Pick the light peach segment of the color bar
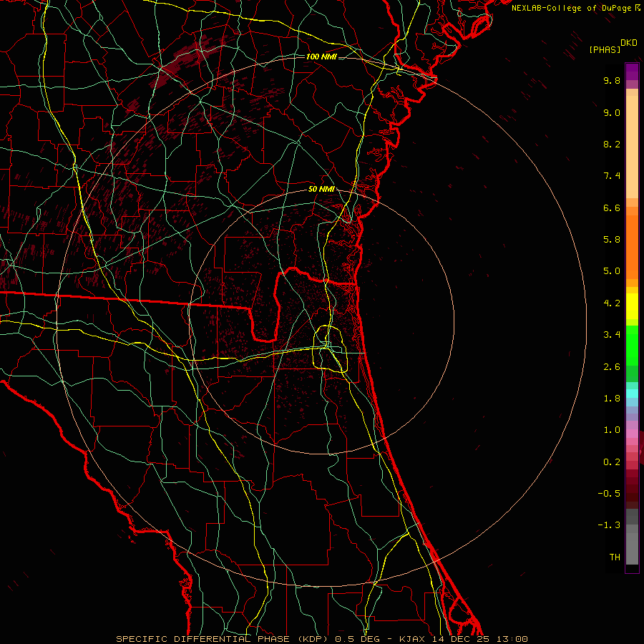 coord(632,147)
